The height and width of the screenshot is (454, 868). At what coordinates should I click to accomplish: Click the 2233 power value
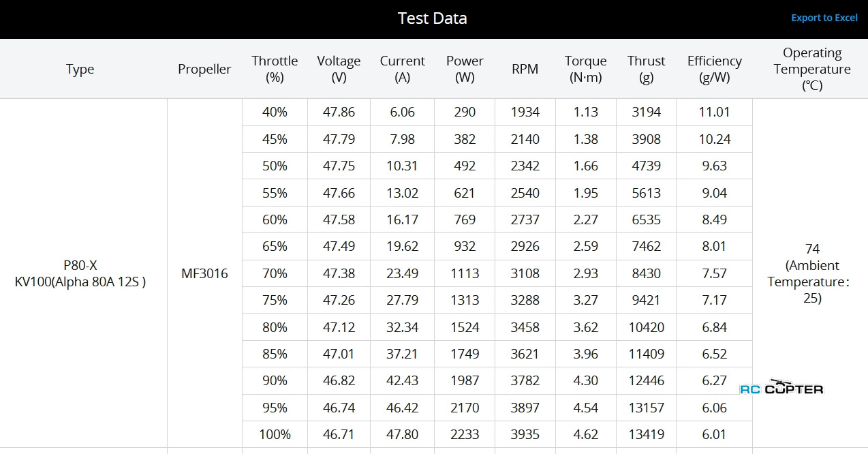pyautogui.click(x=464, y=434)
